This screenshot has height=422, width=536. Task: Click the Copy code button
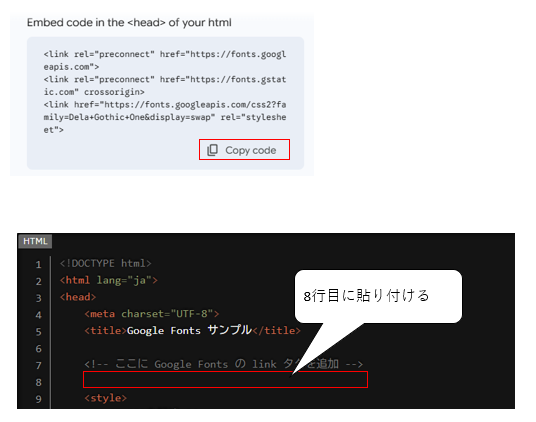[244, 150]
